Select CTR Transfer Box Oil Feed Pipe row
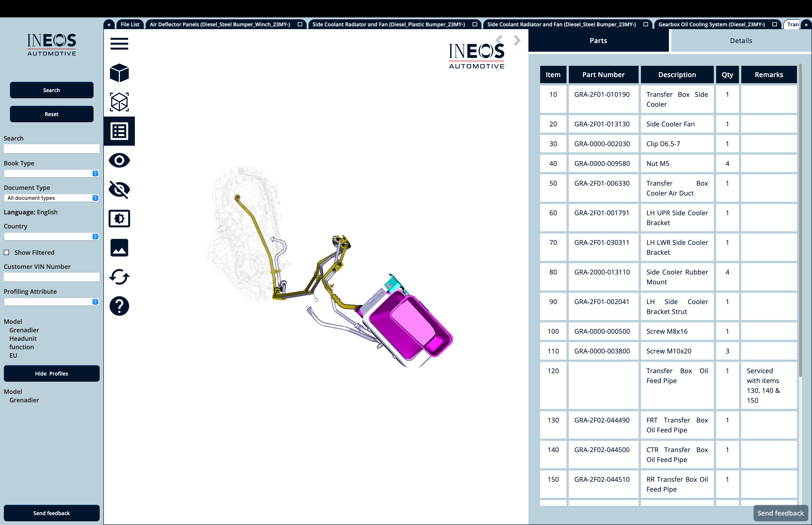 [668, 455]
